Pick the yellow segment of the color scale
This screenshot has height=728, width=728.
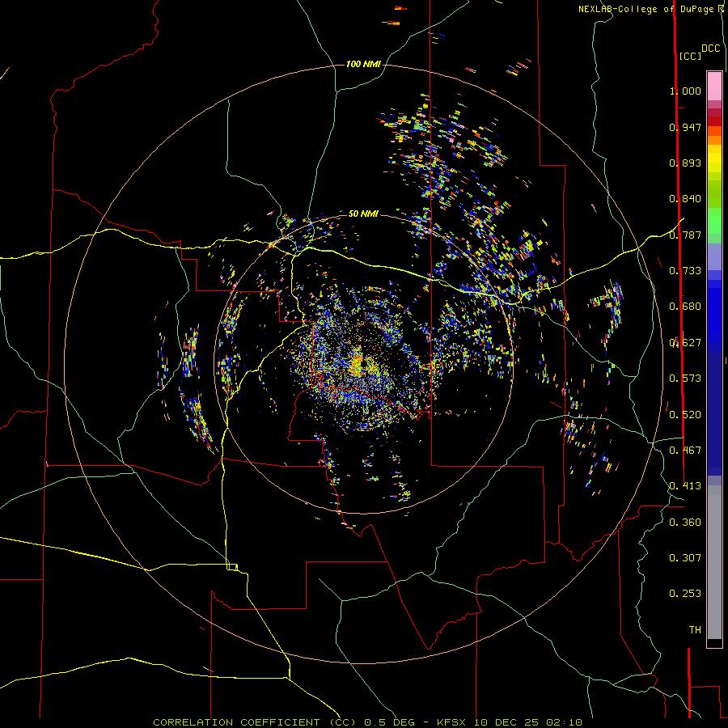(714, 159)
